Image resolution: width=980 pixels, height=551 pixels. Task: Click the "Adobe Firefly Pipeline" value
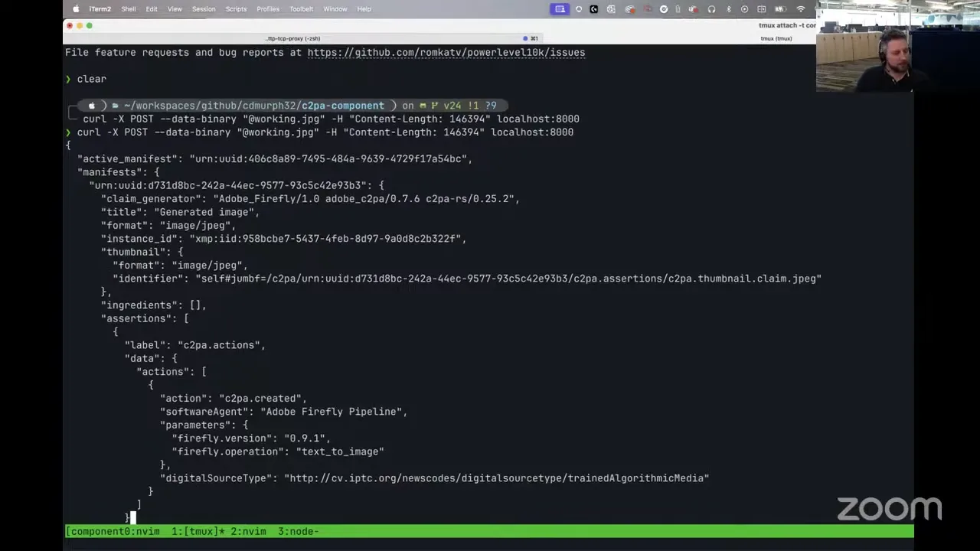click(331, 412)
